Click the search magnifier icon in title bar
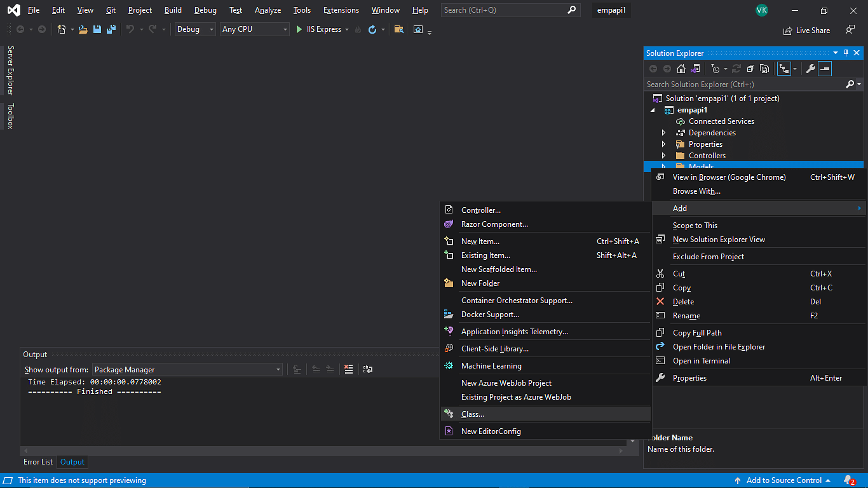This screenshot has width=868, height=488. pos(572,10)
